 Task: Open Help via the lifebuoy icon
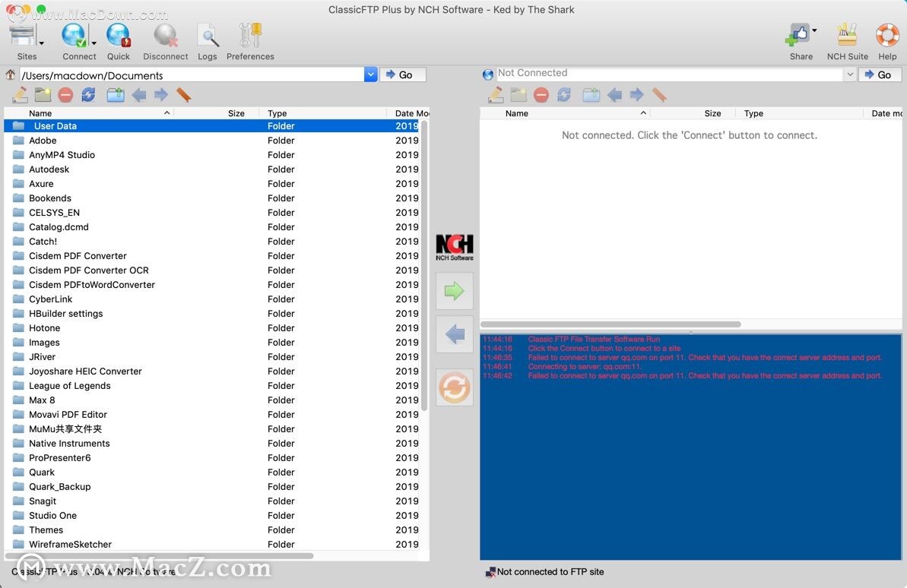coord(887,35)
